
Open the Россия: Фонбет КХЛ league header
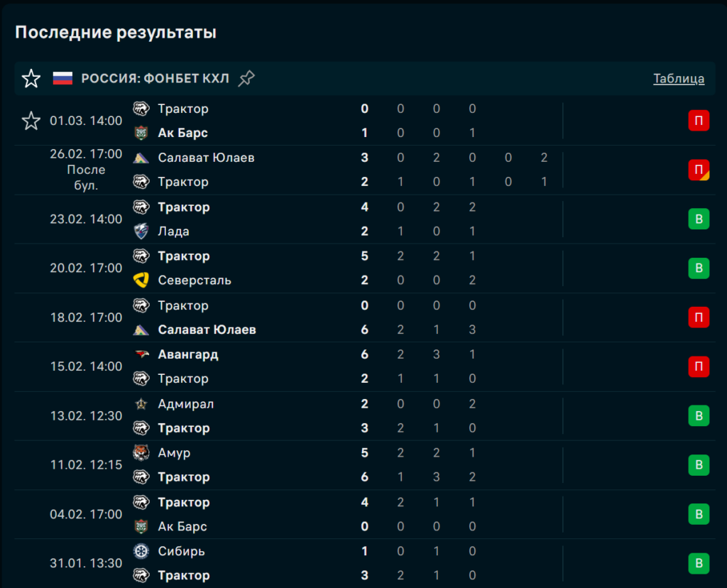click(155, 78)
